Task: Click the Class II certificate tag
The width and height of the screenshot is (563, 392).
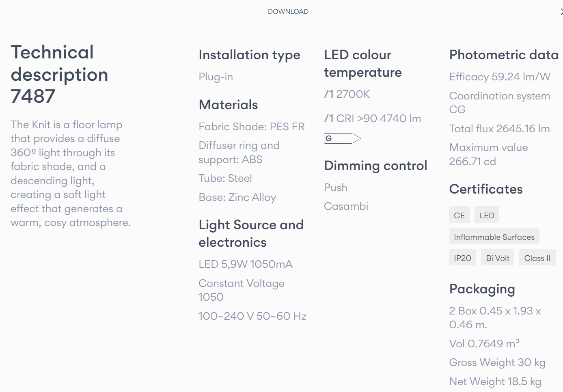Action: (537, 258)
